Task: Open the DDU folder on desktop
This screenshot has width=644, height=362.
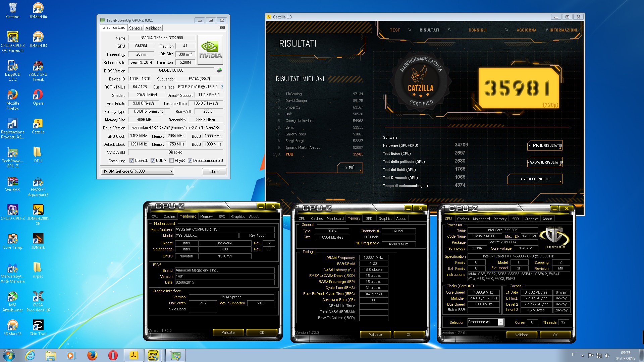Action: (x=38, y=155)
